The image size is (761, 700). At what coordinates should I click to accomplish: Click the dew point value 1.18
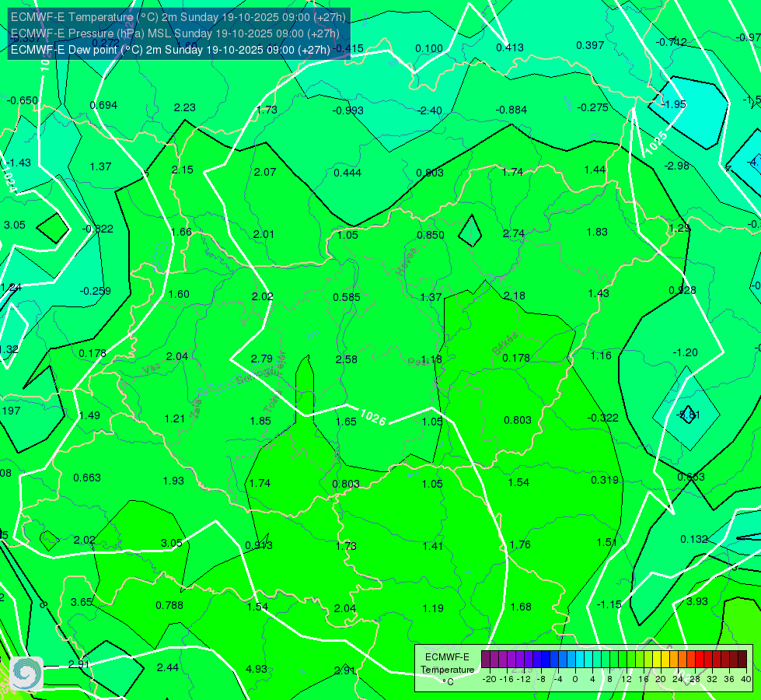(x=431, y=359)
